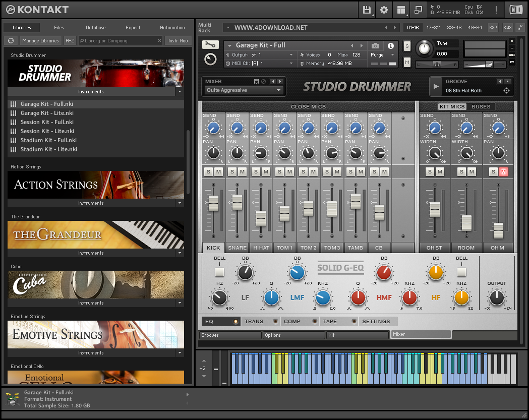Click the A-Z sort button

click(x=70, y=40)
